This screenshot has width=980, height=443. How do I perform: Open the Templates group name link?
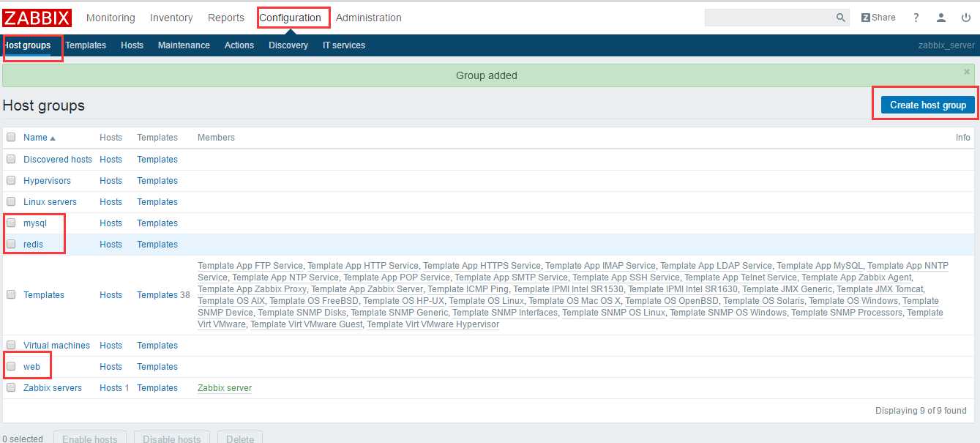(44, 294)
